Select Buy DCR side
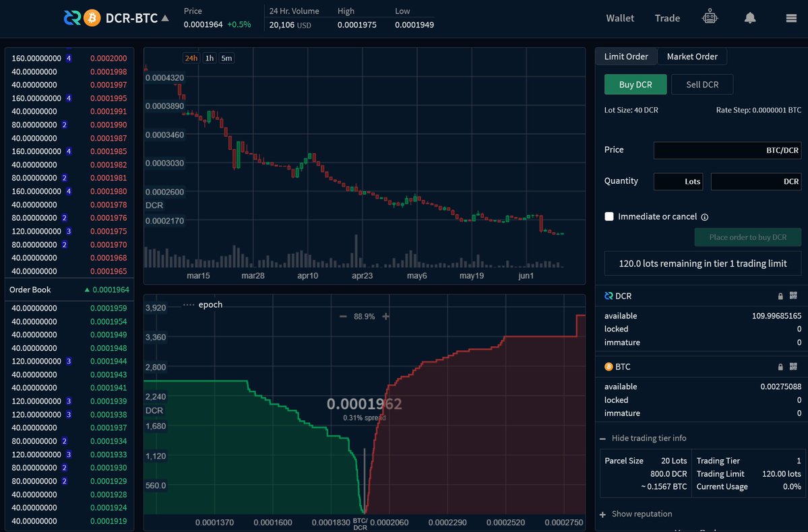Image resolution: width=808 pixels, height=532 pixels. tap(635, 84)
